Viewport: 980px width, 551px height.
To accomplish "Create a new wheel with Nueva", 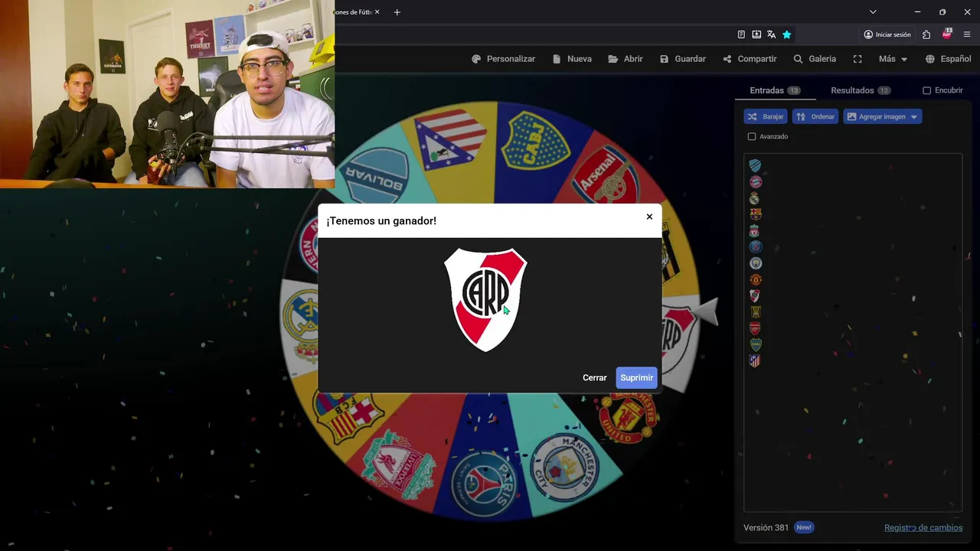I will (x=572, y=59).
